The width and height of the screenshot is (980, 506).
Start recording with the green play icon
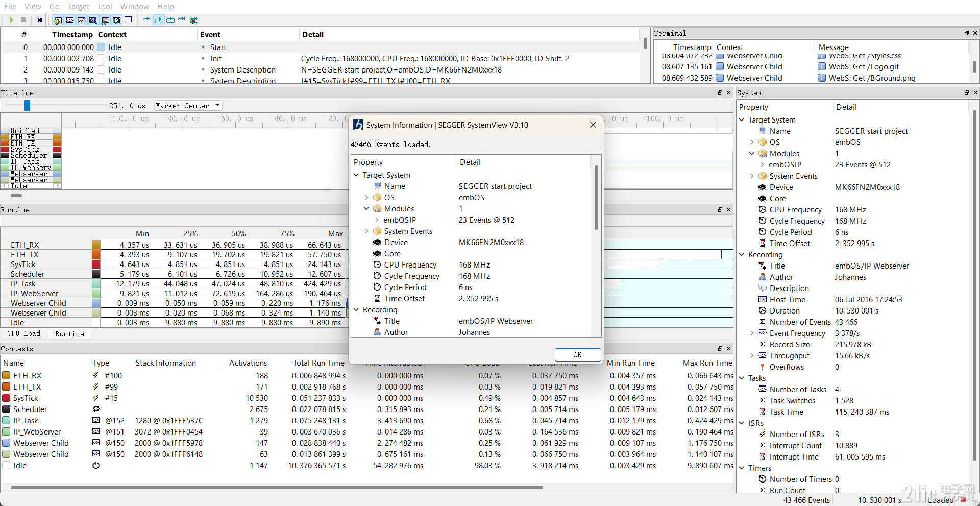coord(12,20)
